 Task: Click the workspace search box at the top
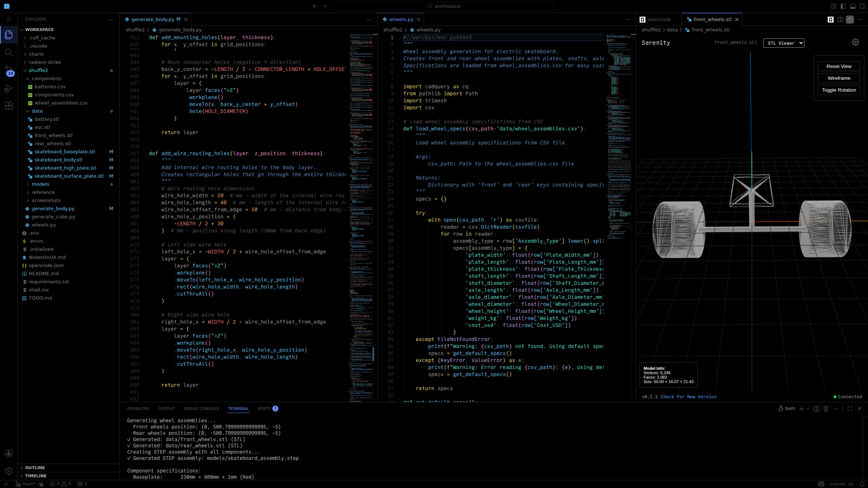click(443, 6)
